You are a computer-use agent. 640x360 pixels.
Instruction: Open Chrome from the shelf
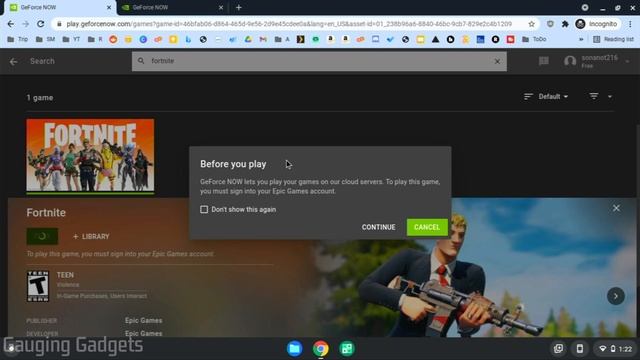pos(321,349)
